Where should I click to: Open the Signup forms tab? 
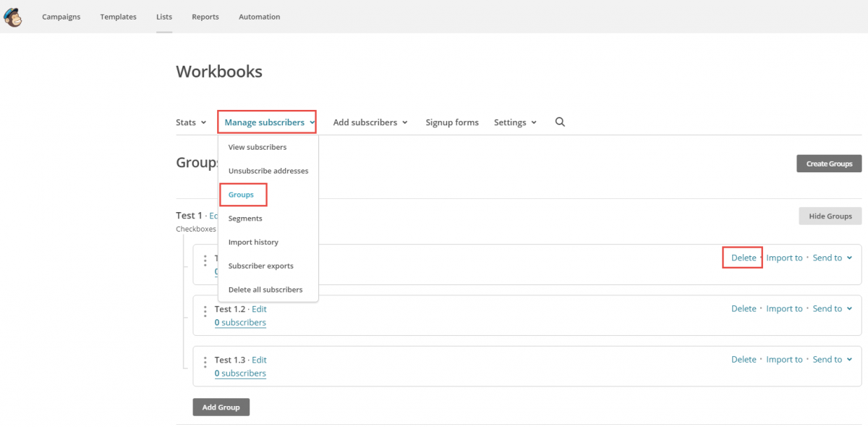pyautogui.click(x=452, y=122)
